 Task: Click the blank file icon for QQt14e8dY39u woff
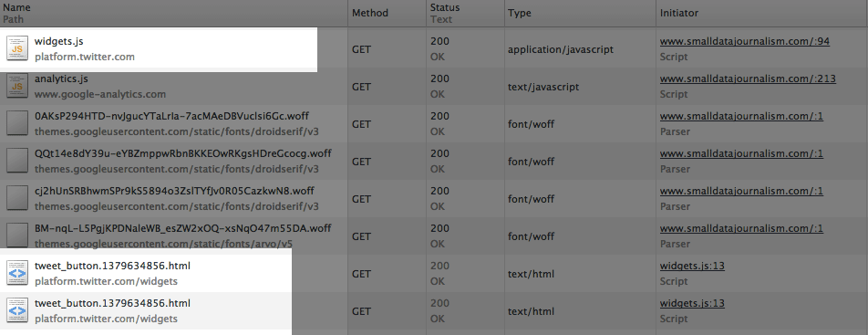(x=17, y=162)
